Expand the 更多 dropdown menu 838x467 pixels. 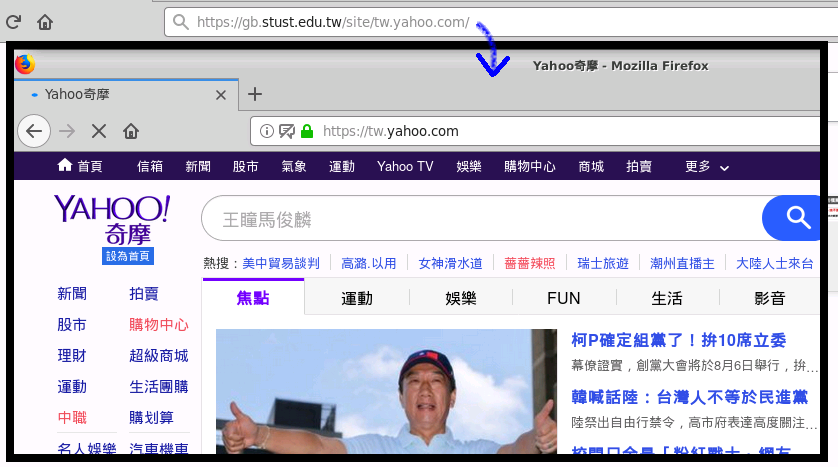pos(707,167)
